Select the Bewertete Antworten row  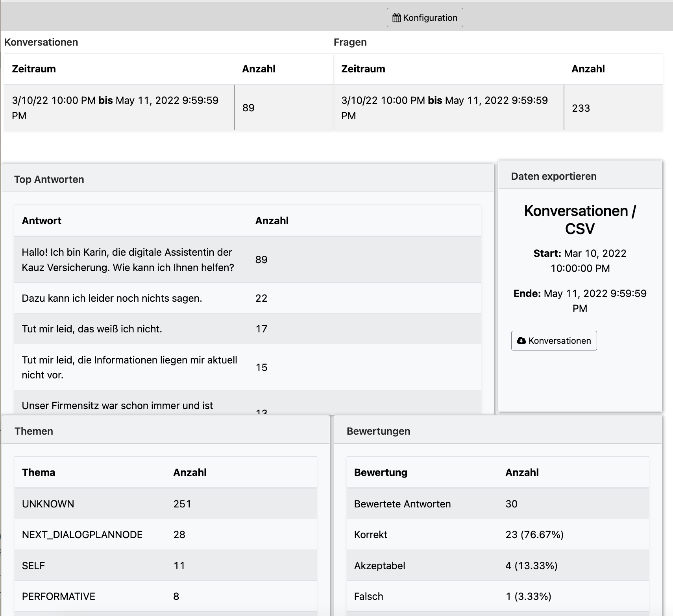(498, 504)
